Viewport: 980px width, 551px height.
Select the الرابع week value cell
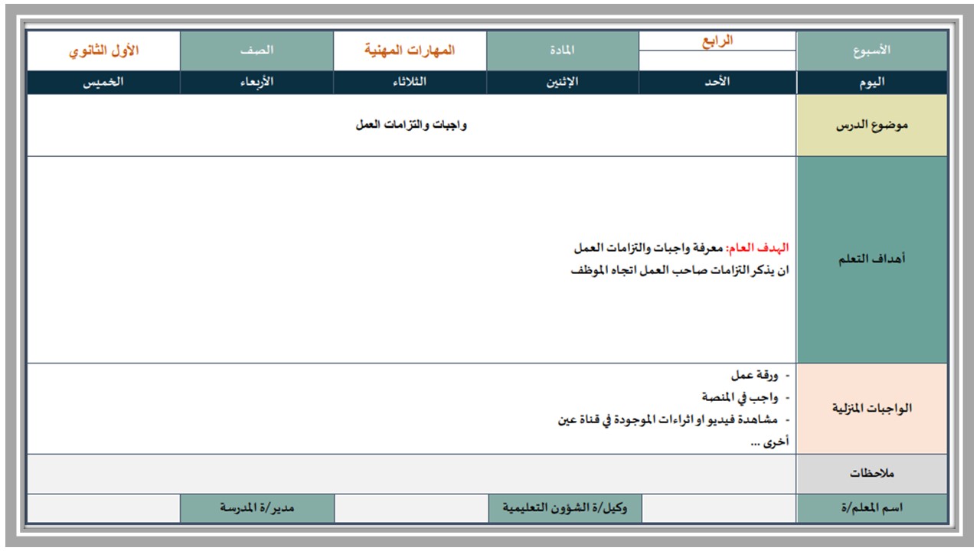pyautogui.click(x=717, y=41)
